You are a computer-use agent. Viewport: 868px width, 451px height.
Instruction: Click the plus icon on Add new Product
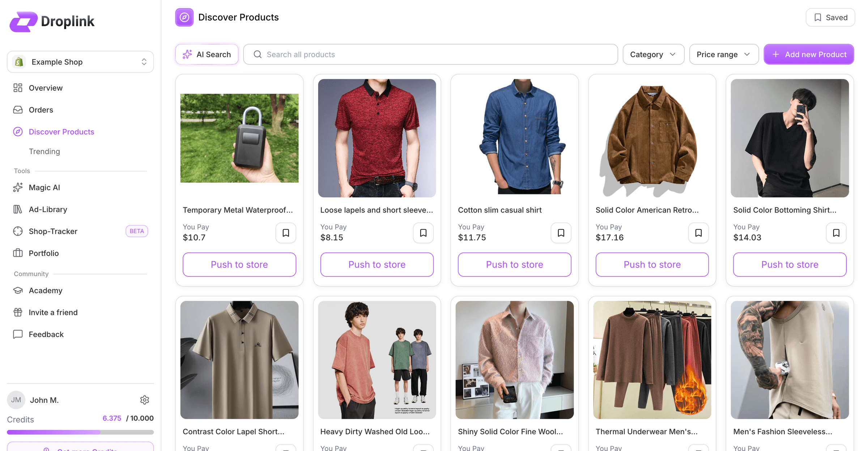point(775,54)
